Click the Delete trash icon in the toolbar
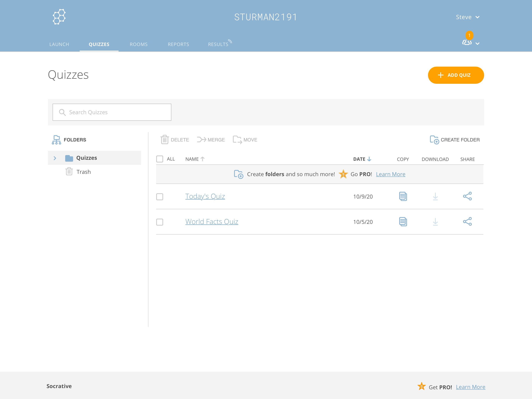 coord(165,139)
